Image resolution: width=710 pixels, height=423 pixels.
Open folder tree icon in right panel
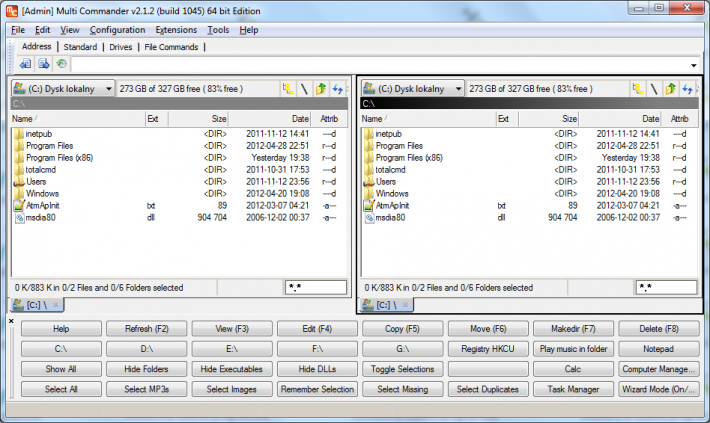pyautogui.click(x=638, y=88)
